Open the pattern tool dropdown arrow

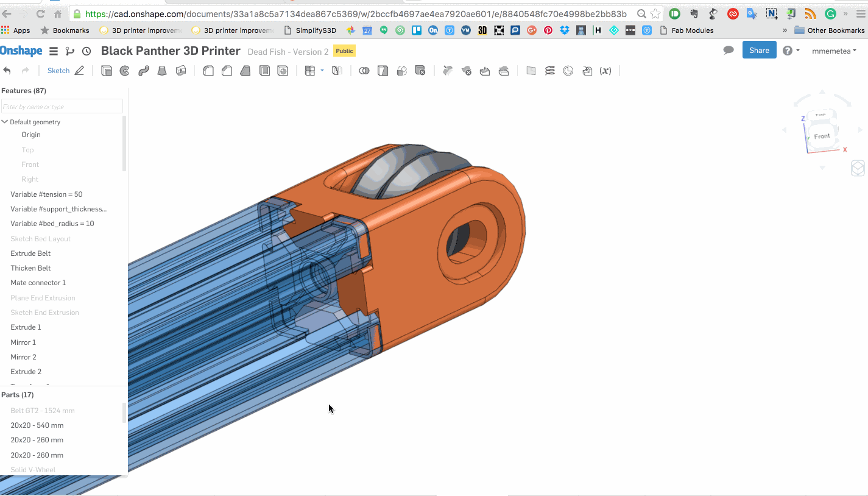322,71
